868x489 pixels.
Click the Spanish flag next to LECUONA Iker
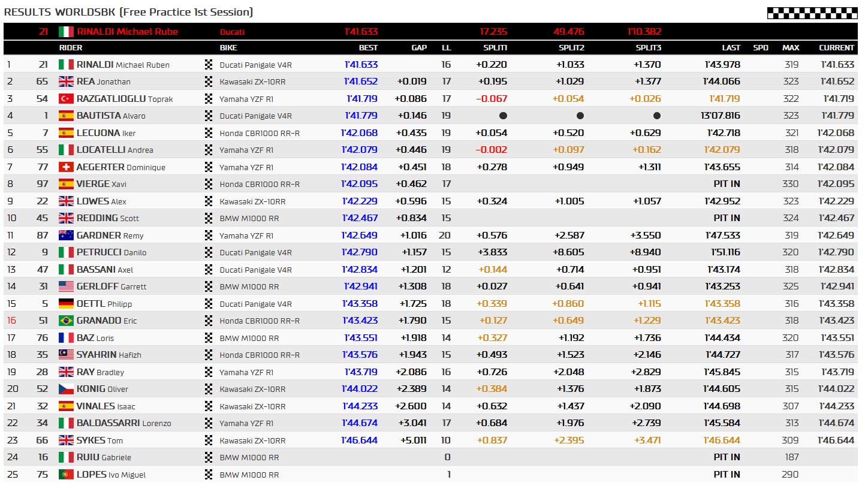point(66,132)
